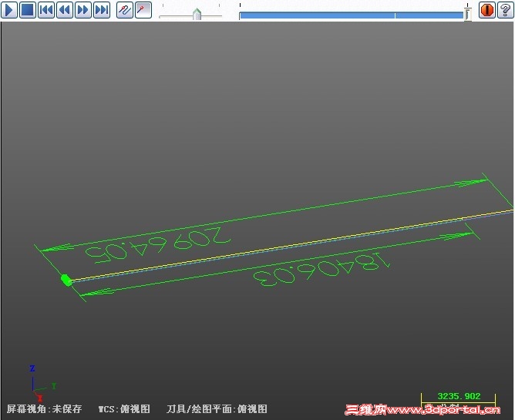
Task: Start the toolpath backplot play button
Action: (x=9, y=10)
